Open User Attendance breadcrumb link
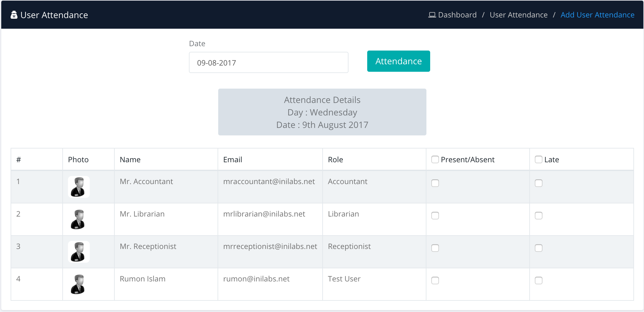Image resolution: width=644 pixels, height=312 pixels. point(518,15)
